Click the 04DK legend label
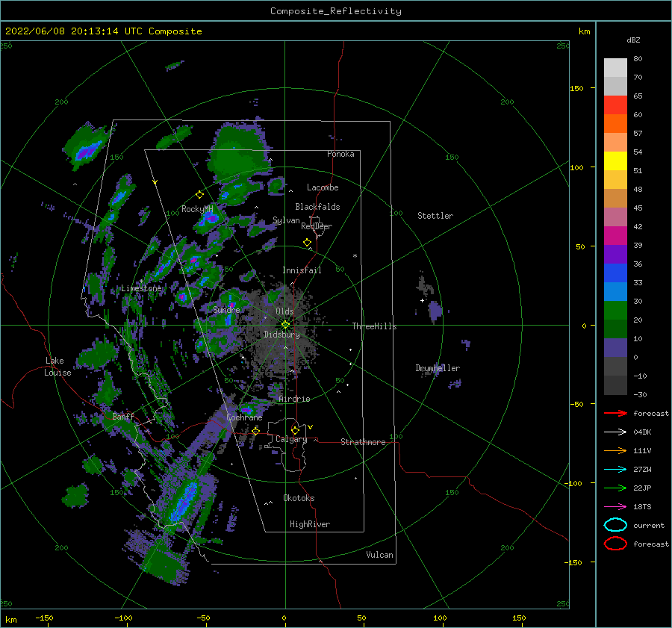This screenshot has height=628, width=672. (642, 432)
